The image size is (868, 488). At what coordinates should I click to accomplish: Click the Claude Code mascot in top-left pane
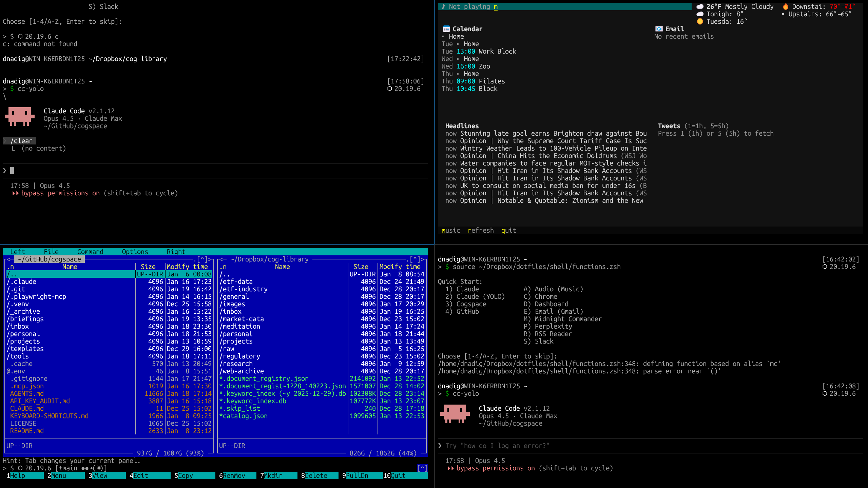(20, 116)
